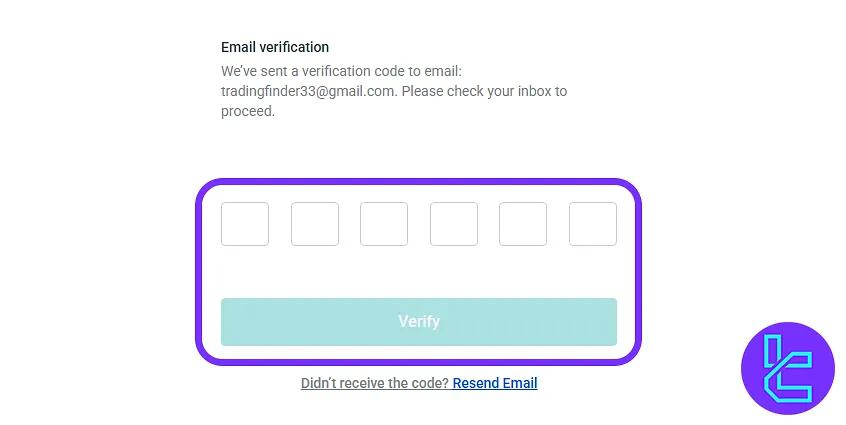Screen dimensions: 846x425
Task: Click the third code digit field
Action: tap(384, 224)
